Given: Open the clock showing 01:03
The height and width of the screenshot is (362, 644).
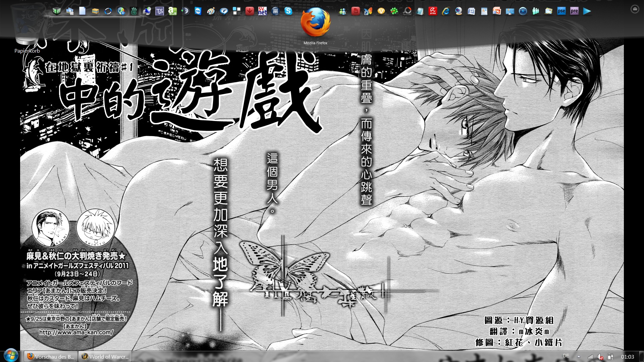Looking at the screenshot, I should coord(628,357).
